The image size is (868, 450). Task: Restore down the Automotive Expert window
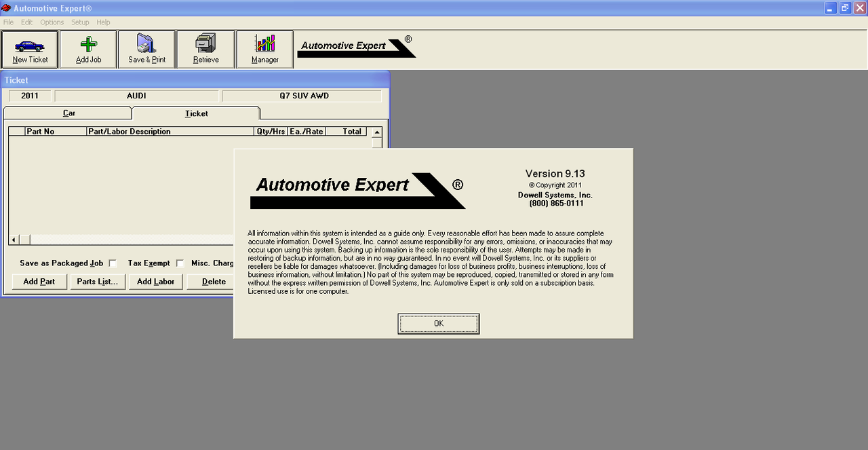point(845,8)
